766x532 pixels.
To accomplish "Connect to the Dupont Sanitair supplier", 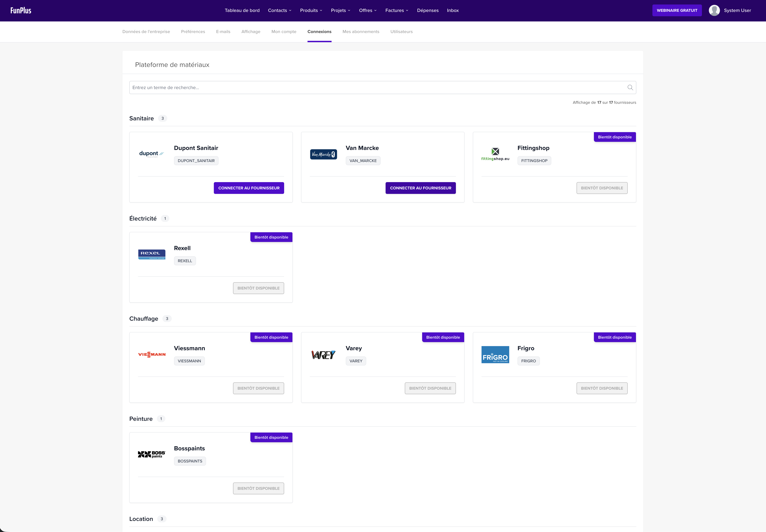I will pos(249,188).
